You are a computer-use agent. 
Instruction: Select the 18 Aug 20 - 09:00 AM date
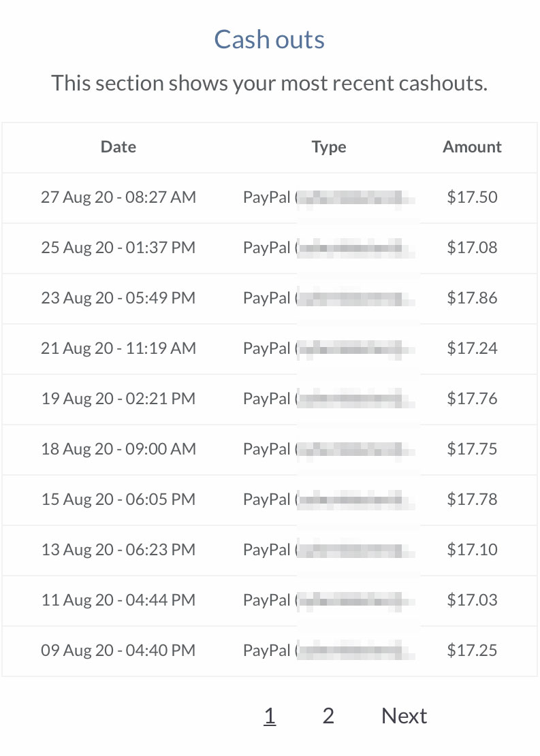point(118,449)
